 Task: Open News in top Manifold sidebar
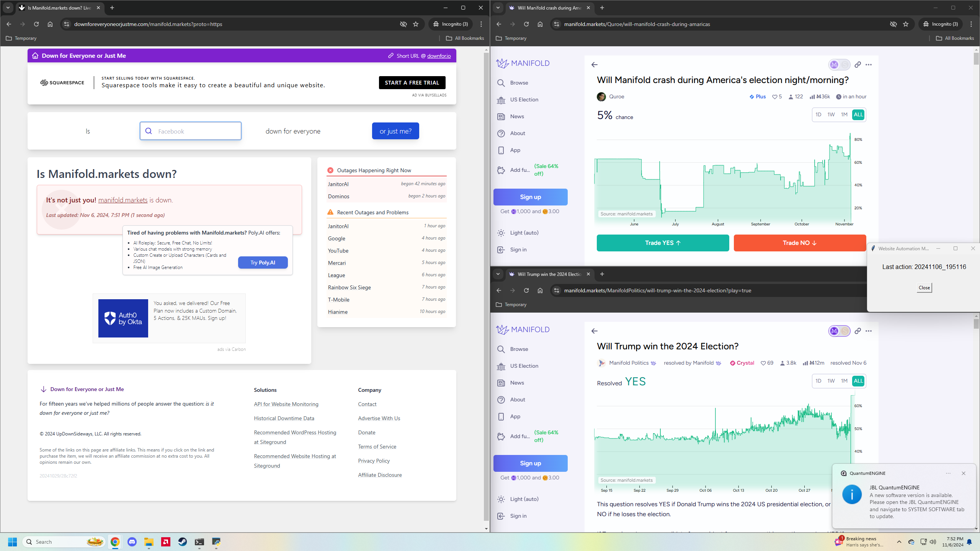(517, 116)
